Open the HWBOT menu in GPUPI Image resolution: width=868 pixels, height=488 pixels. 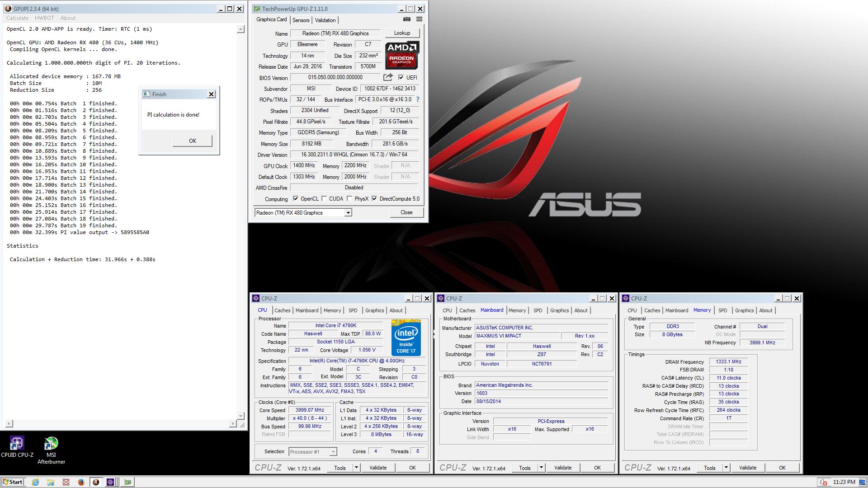coord(44,18)
